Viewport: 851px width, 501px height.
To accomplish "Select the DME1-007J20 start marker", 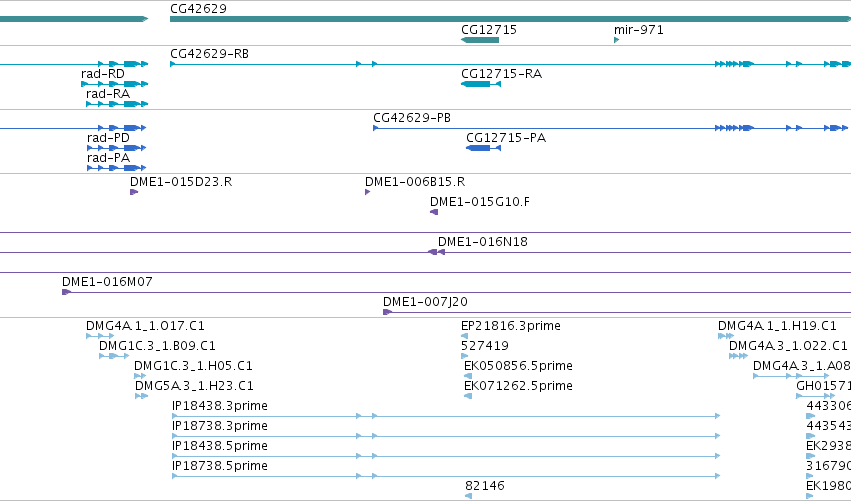I will click(x=388, y=312).
